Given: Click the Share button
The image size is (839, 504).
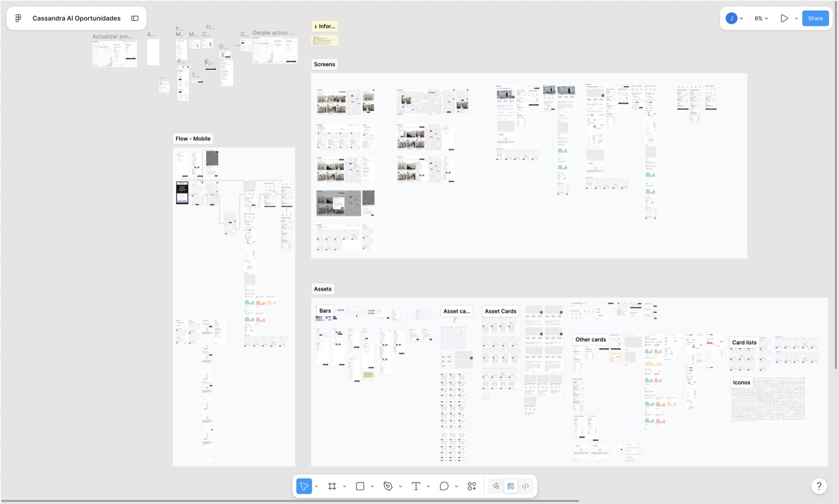Looking at the screenshot, I should click(815, 19).
